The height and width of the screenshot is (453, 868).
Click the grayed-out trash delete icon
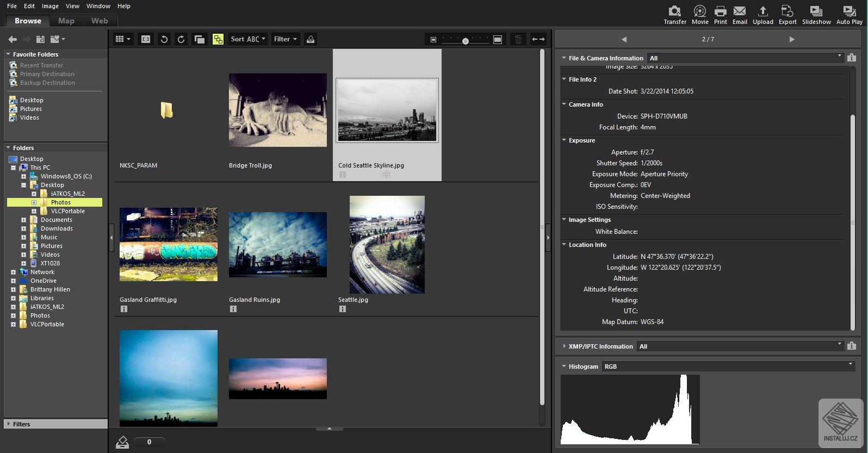coord(518,39)
